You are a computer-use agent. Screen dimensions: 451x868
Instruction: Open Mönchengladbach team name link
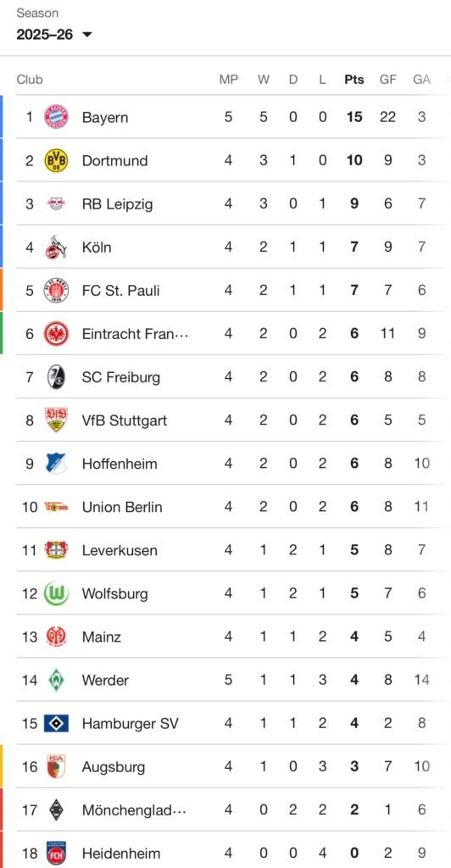(x=135, y=810)
